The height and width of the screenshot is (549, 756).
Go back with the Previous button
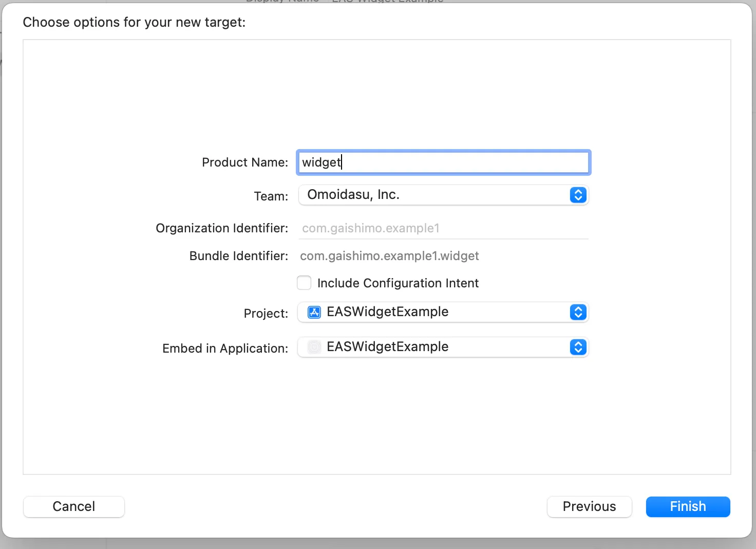pos(589,506)
